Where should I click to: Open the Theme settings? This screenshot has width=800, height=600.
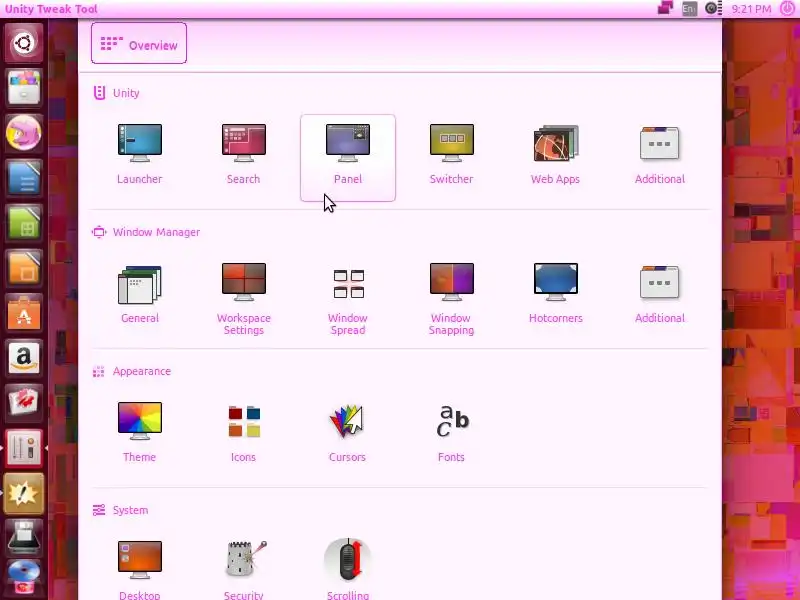tap(139, 433)
